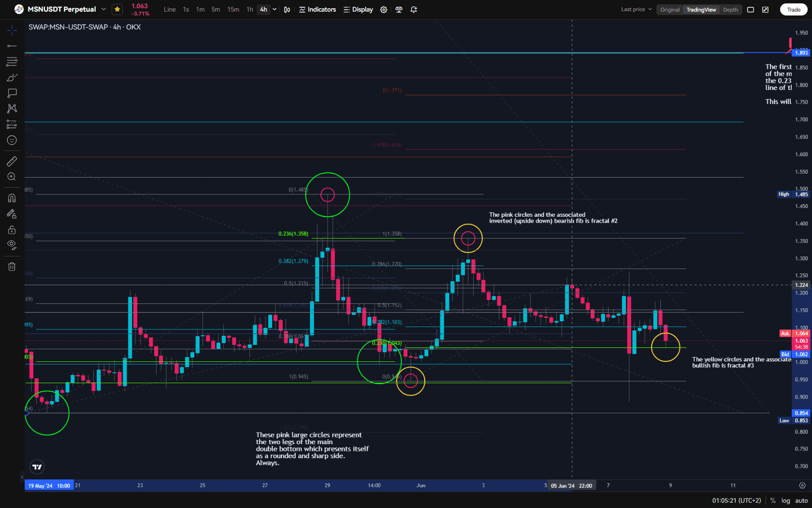Open the Fibonacci and Gann tools

[12, 61]
